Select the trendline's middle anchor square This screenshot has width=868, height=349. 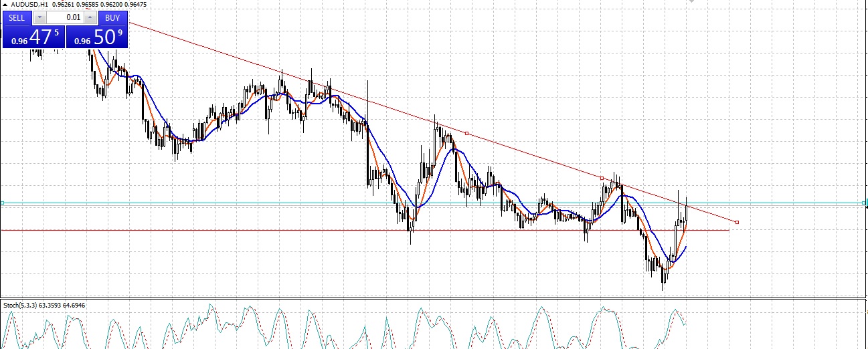(466, 134)
